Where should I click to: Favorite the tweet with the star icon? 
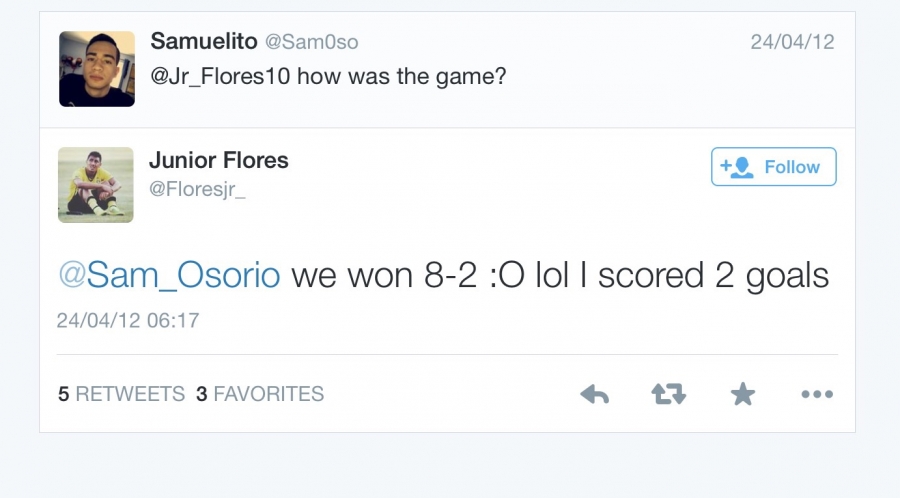[742, 395]
